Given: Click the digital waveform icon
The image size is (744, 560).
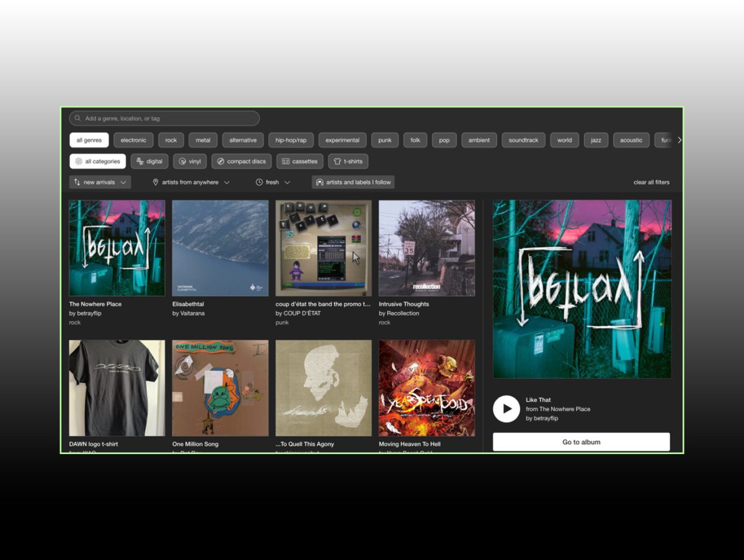Looking at the screenshot, I should [139, 161].
